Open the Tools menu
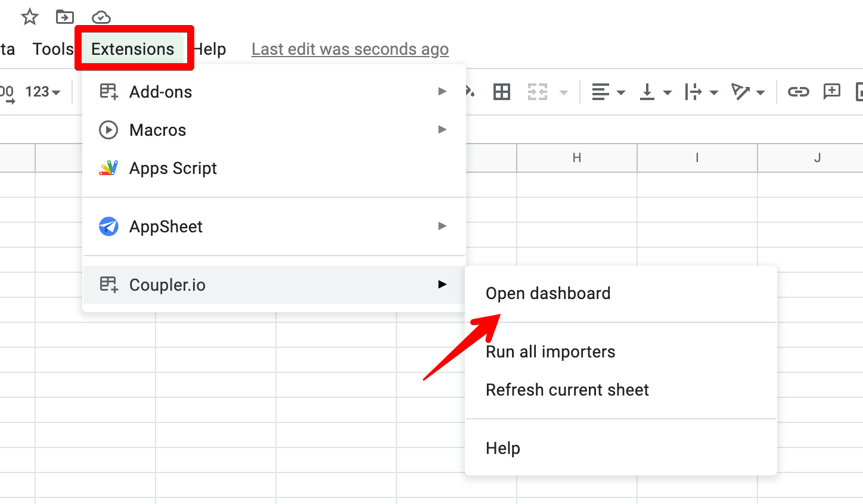This screenshot has height=504, width=863. 52,49
